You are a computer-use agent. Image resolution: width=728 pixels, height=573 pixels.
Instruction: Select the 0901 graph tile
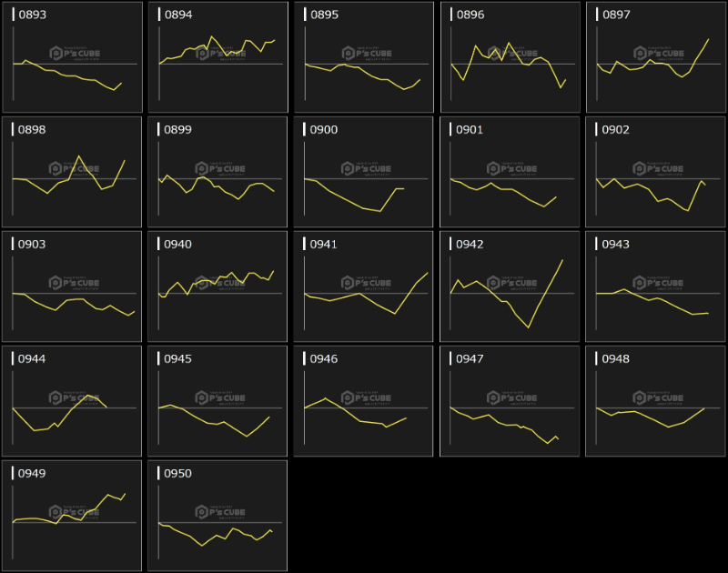click(x=510, y=172)
